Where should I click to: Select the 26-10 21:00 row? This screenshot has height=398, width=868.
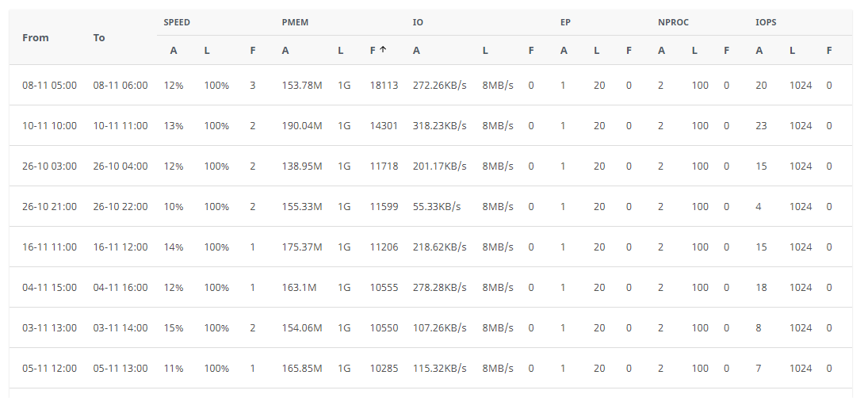[49, 206]
